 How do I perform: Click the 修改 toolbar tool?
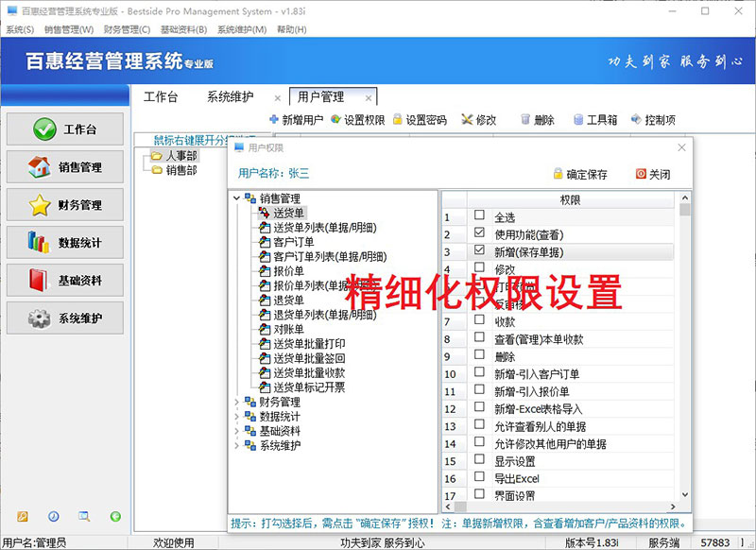tap(478, 119)
